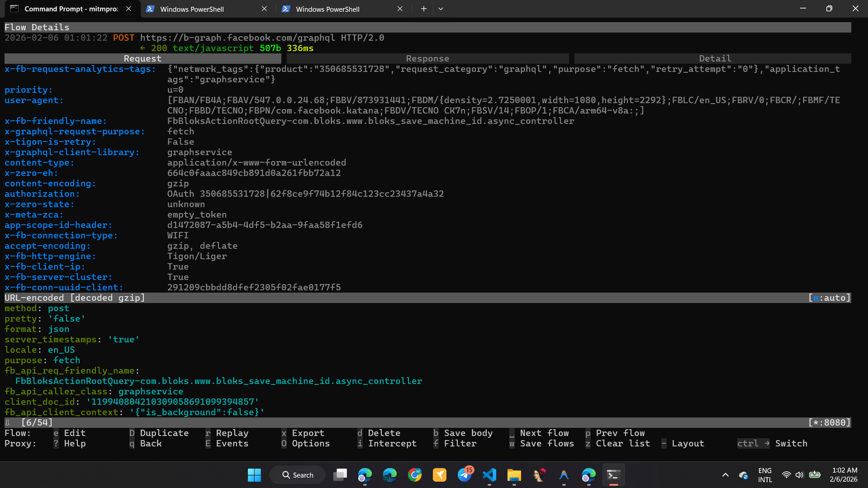Click the 'URL-encoded [decoded gzip]' body header
Screen dimensions: 868x488
[x=75, y=298]
